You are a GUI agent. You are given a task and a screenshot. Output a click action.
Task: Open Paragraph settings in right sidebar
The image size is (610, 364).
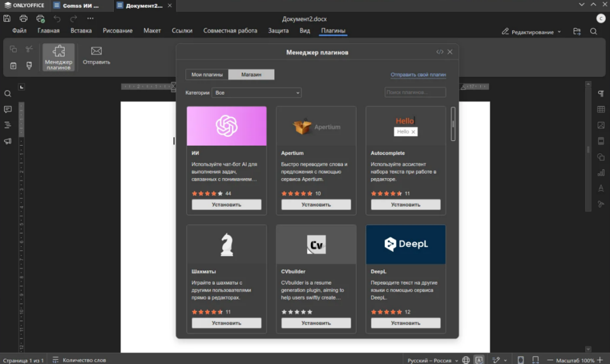[x=601, y=94]
